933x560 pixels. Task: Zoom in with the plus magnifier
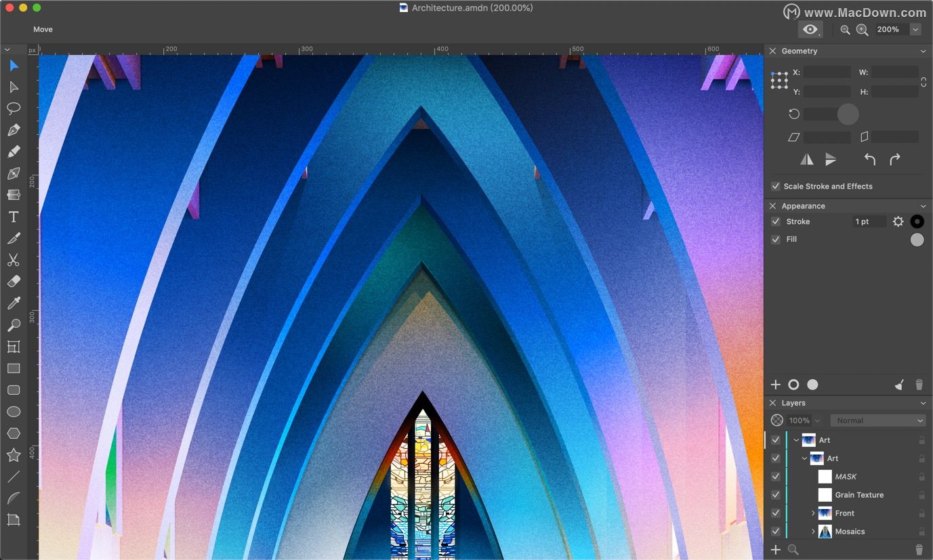pos(862,30)
